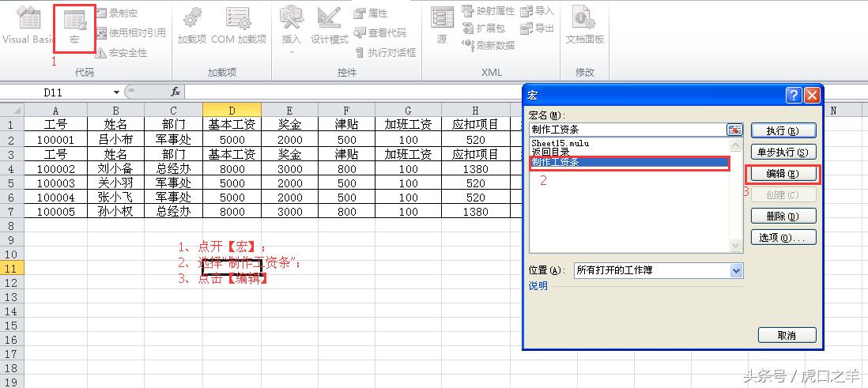Select 返回目录 in macro list
868x388 pixels.
pos(550,151)
